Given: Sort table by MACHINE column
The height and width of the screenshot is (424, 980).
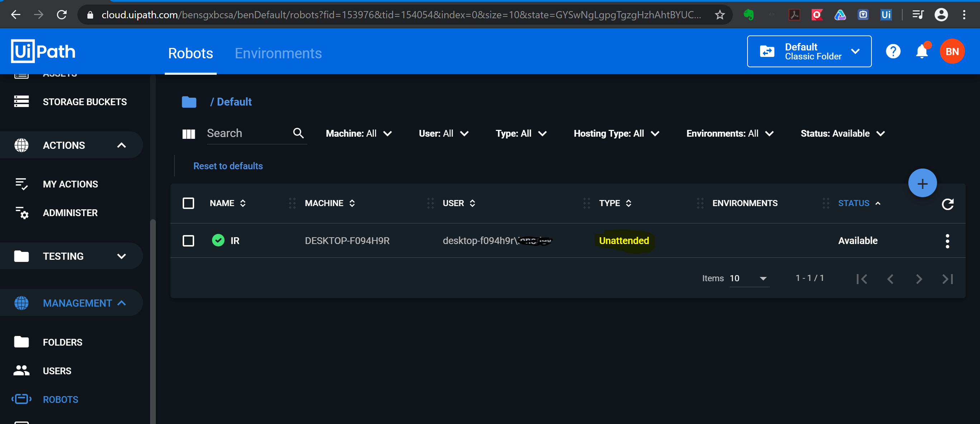Looking at the screenshot, I should coord(330,203).
